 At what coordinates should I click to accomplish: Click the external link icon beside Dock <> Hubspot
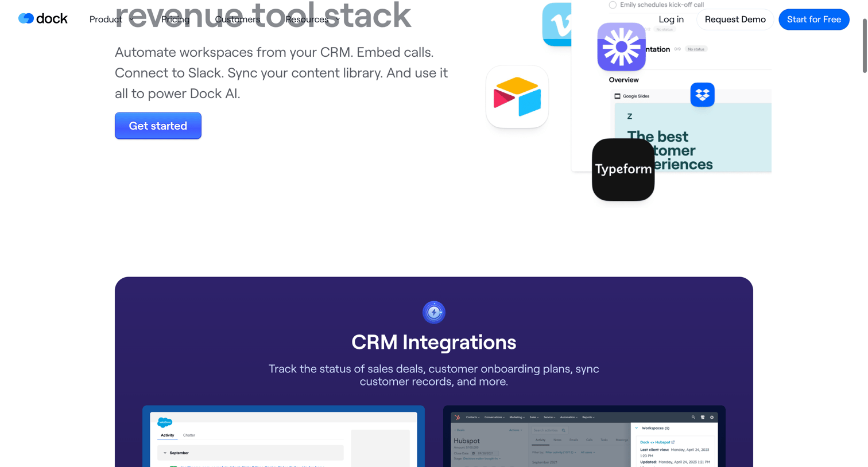[x=673, y=442]
